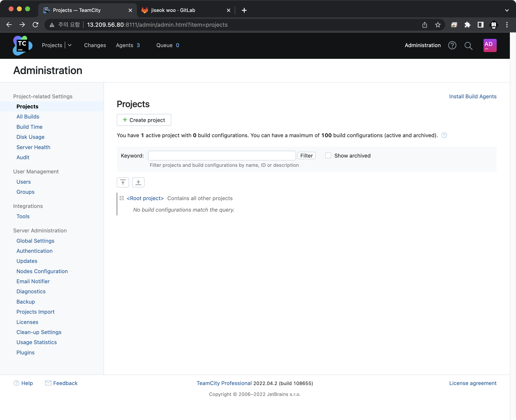This screenshot has height=420, width=516.
Task: Open the AD user avatar menu
Action: (x=490, y=45)
